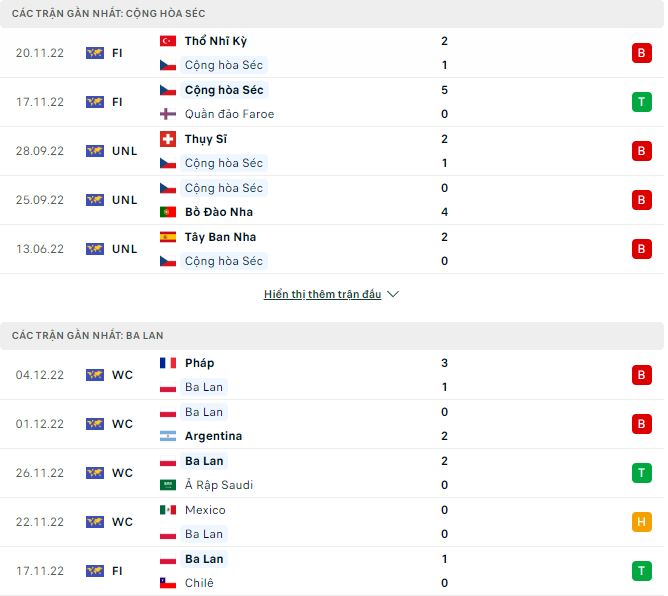Click the Mexico flag icon
The width and height of the screenshot is (668, 596).
tap(168, 510)
